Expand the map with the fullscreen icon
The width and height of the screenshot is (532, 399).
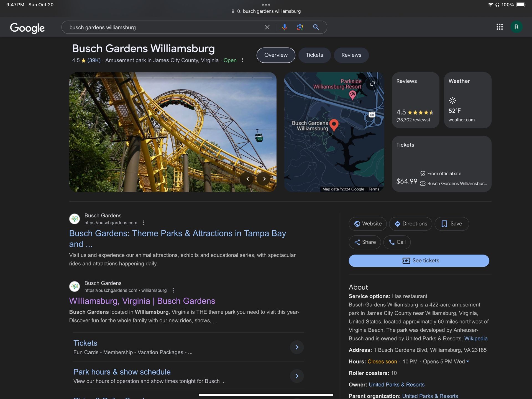tap(372, 84)
